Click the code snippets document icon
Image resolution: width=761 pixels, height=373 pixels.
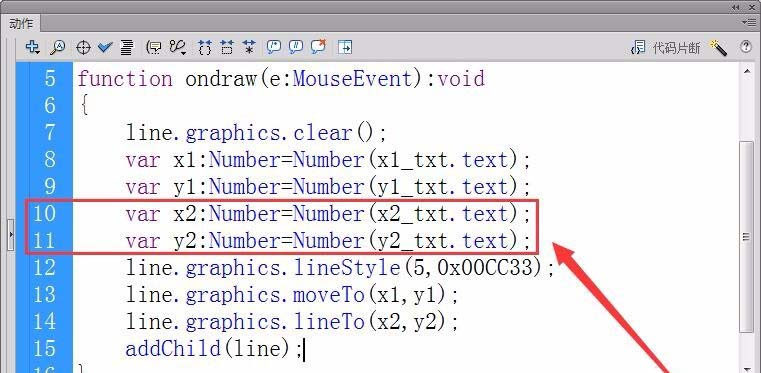tap(639, 48)
